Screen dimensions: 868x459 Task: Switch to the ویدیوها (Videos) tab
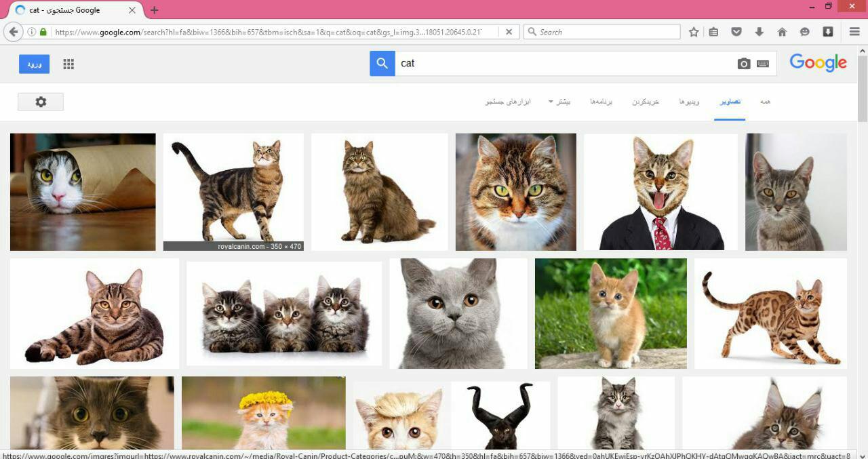[689, 102]
